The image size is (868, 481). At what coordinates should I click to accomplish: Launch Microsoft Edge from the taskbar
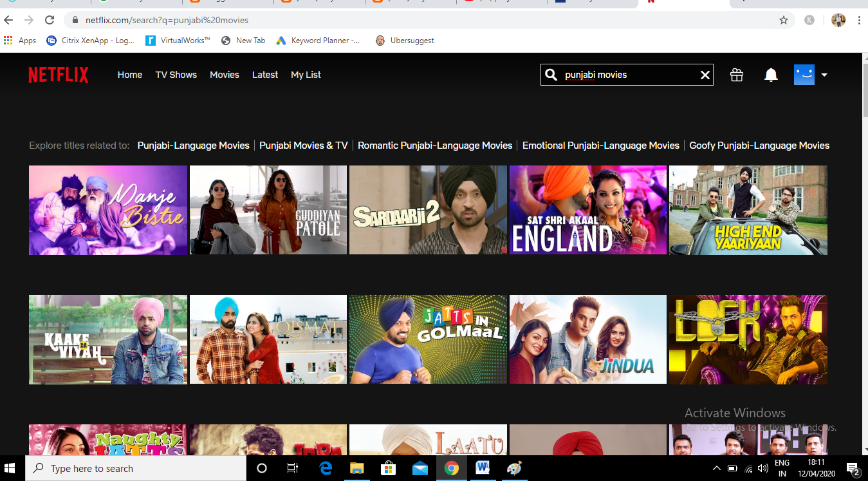click(x=326, y=468)
